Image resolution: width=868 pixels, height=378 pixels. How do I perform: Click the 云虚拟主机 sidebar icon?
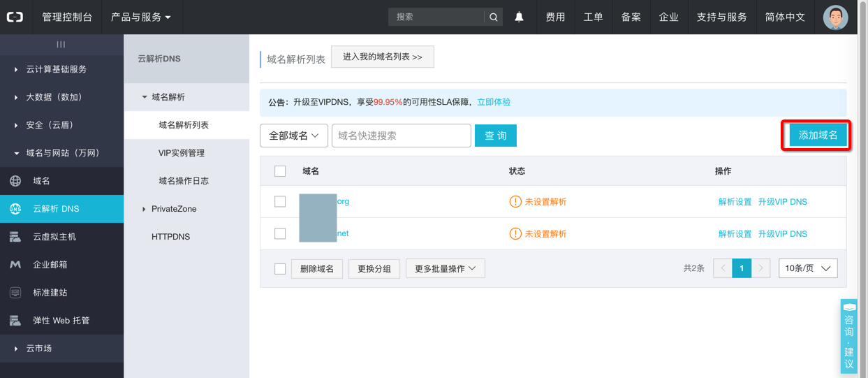point(15,237)
